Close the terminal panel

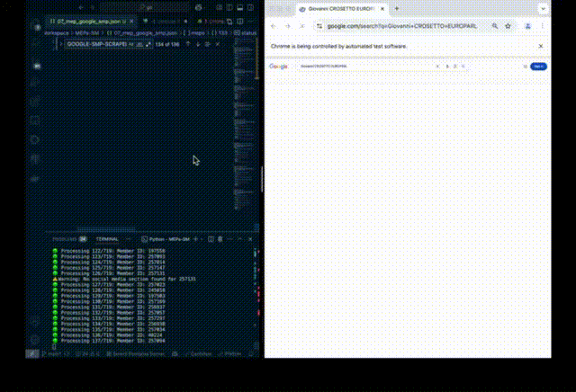(250, 239)
